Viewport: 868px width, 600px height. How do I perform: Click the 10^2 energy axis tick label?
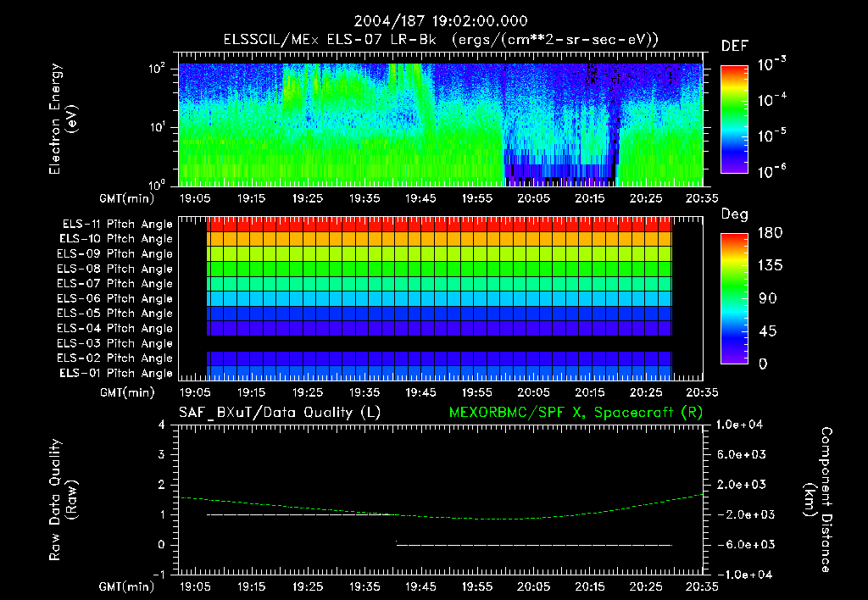157,69
